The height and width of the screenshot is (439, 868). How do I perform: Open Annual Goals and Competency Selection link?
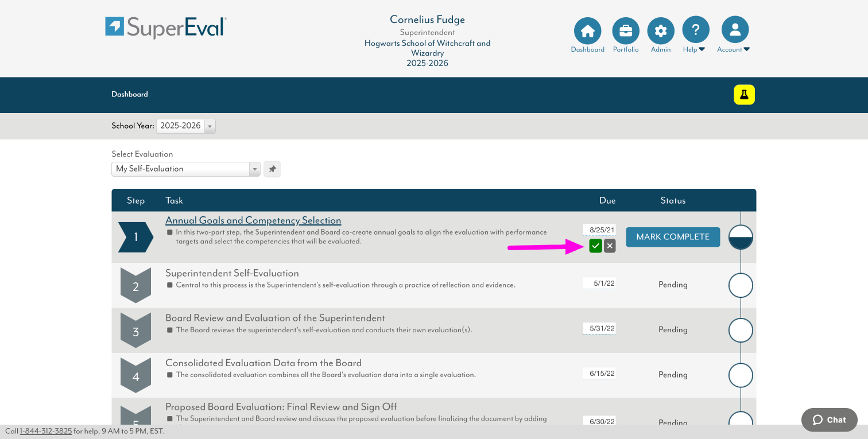tap(253, 220)
